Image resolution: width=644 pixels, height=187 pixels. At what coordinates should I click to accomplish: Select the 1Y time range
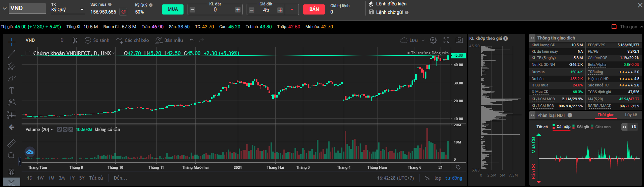pos(72,178)
